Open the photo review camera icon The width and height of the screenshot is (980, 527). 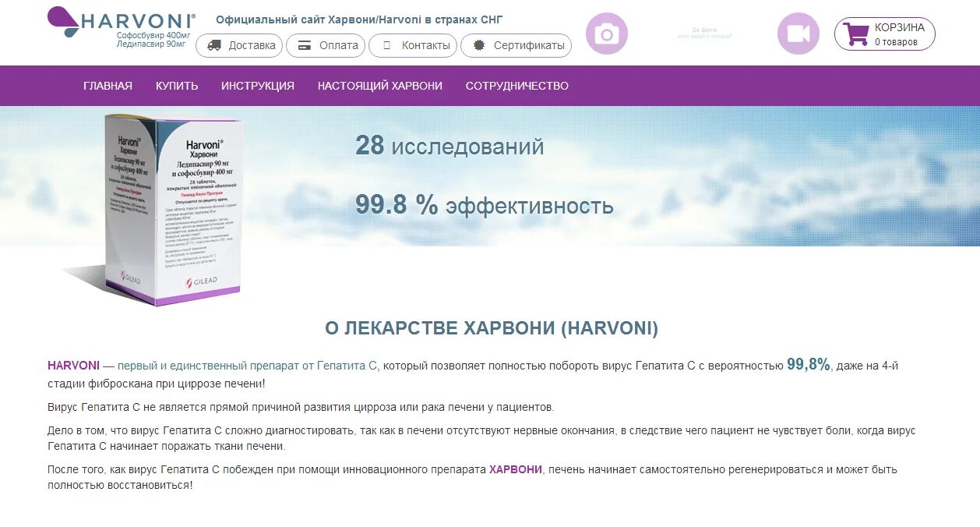[607, 34]
